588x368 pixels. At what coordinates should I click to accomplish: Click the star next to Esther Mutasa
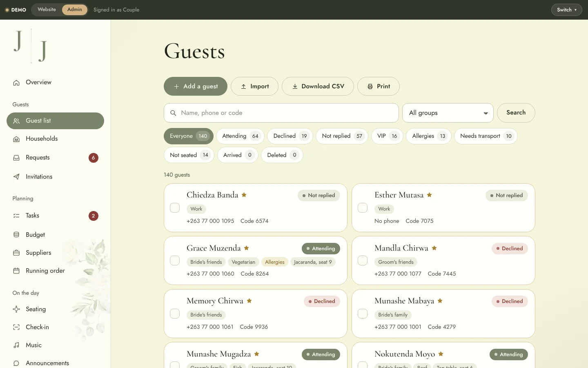pyautogui.click(x=429, y=195)
